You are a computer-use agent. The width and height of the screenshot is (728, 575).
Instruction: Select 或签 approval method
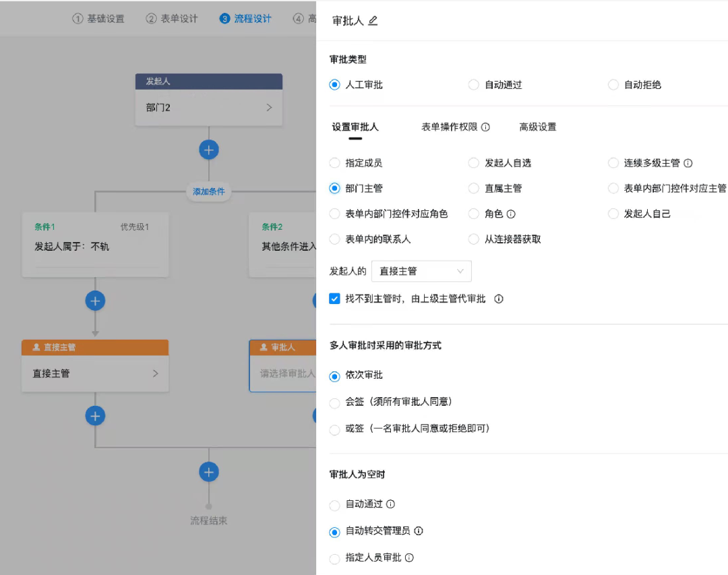334,430
